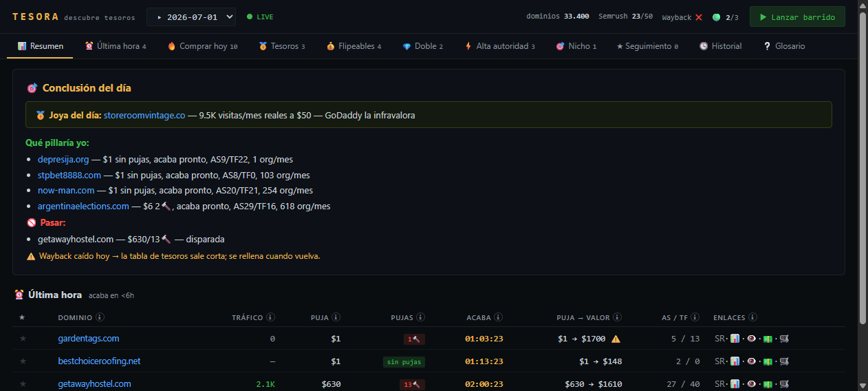Viewport: 868px width, 391px height.
Task: Open bar chart icon for getawayhostel.com row
Action: (x=735, y=383)
